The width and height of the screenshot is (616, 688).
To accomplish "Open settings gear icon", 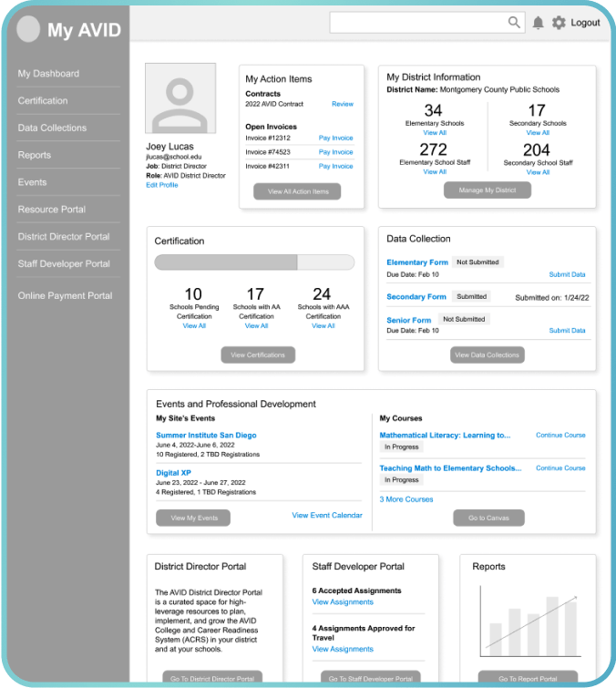I will tap(559, 23).
